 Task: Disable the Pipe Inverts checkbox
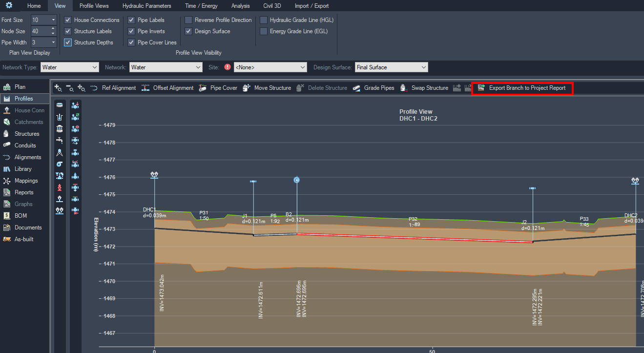point(131,31)
